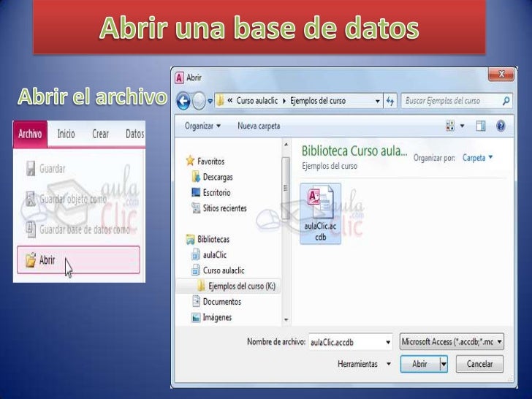Click the navigation pane scrollbar thumb
This screenshot has width=532, height=399.
click(286, 188)
